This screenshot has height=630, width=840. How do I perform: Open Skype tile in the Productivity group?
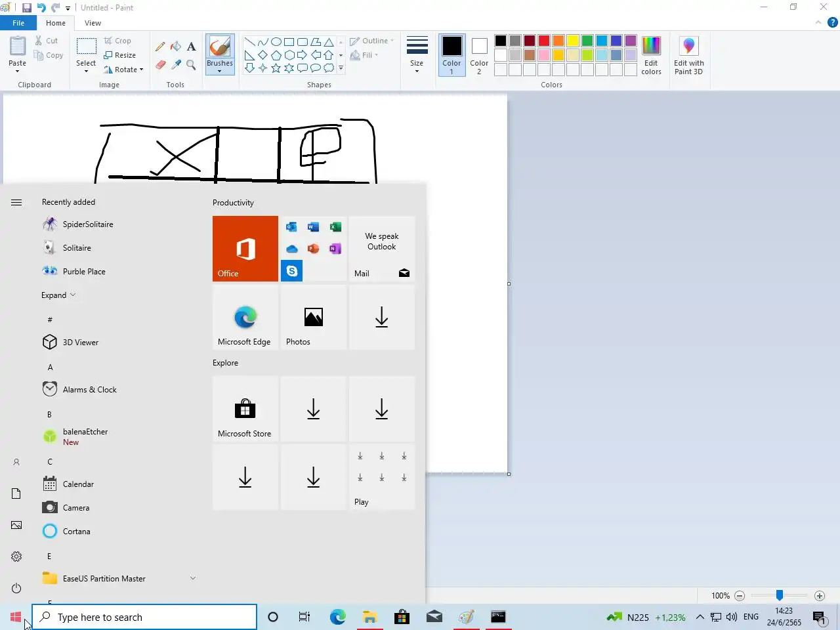point(291,270)
